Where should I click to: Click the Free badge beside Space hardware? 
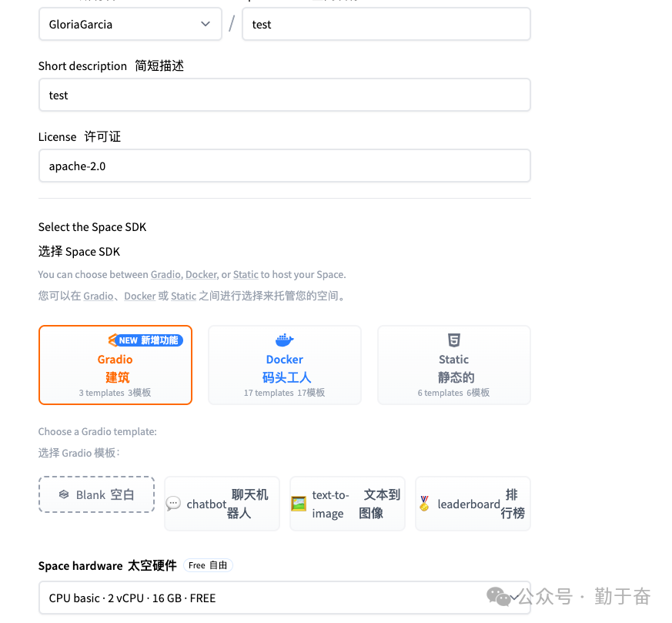pyautogui.click(x=208, y=564)
